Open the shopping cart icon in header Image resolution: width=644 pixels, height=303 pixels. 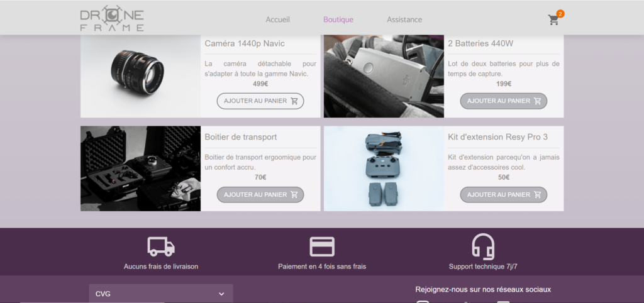point(553,20)
